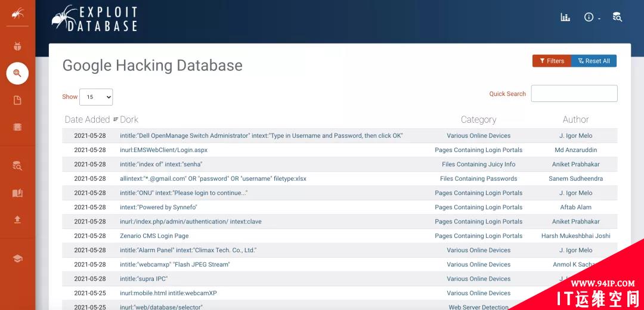Click the Filters button
Image resolution: width=644 pixels, height=310 pixels.
coord(552,61)
